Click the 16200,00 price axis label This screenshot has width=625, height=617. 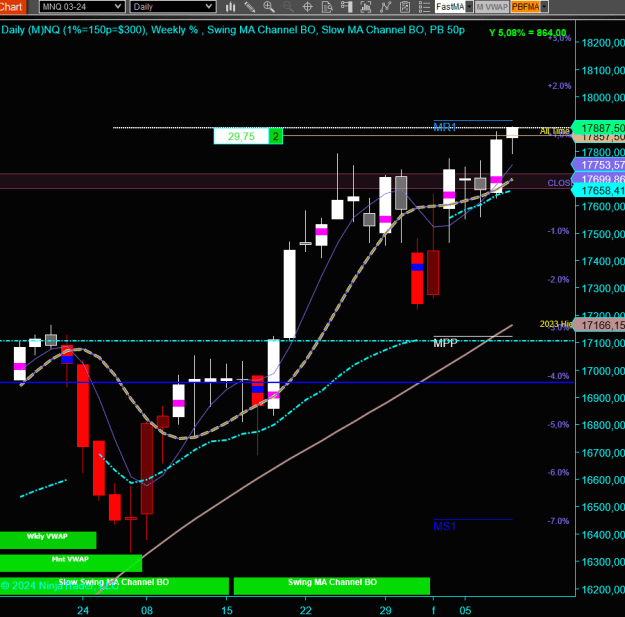603,589
